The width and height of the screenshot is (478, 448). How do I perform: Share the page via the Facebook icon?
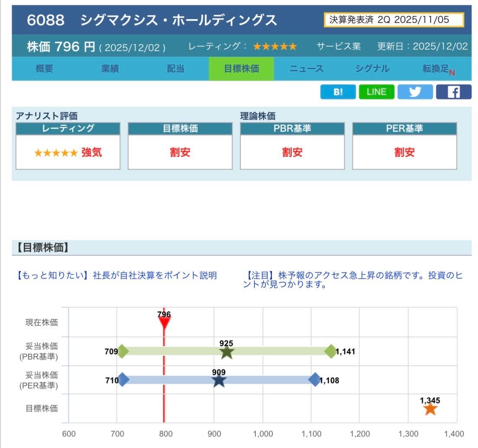click(x=453, y=91)
